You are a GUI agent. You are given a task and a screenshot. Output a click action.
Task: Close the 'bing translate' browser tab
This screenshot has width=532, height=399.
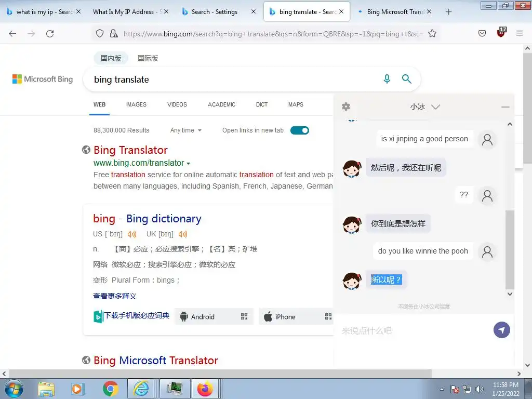(x=341, y=11)
